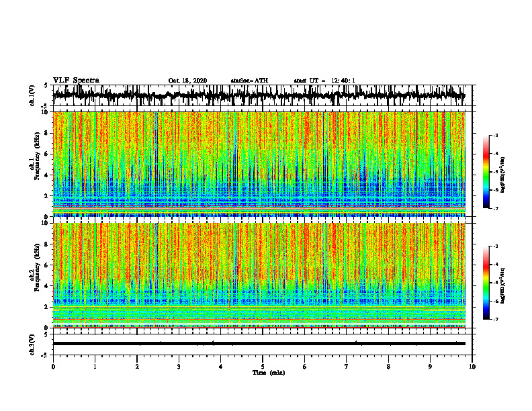The height and width of the screenshot is (411, 532).
Task: Click time axis tick label '3'
Action: pos(179,367)
